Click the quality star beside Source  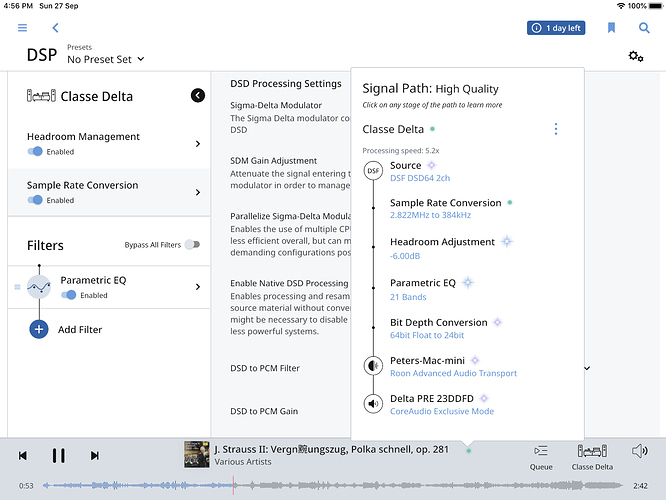click(x=431, y=165)
